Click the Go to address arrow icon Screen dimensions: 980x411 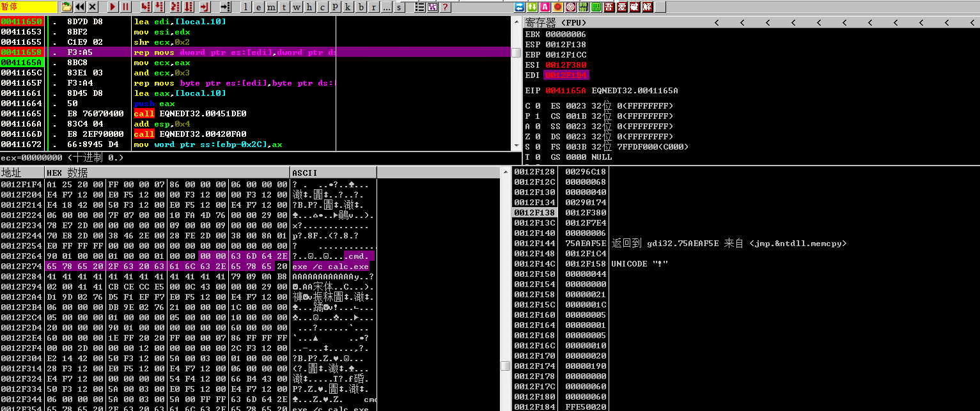225,7
